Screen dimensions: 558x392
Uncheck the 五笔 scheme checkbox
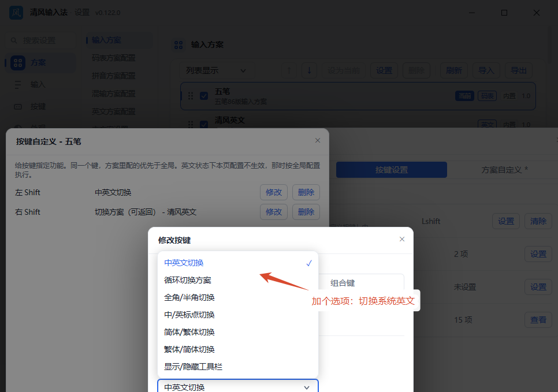[204, 96]
